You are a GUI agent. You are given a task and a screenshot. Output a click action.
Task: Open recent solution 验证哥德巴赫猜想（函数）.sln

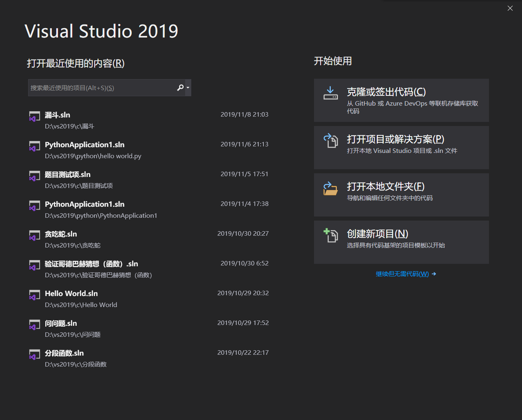tap(91, 264)
